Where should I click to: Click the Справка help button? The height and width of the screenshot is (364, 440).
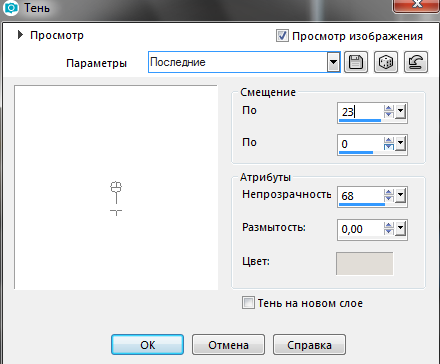pos(309,345)
